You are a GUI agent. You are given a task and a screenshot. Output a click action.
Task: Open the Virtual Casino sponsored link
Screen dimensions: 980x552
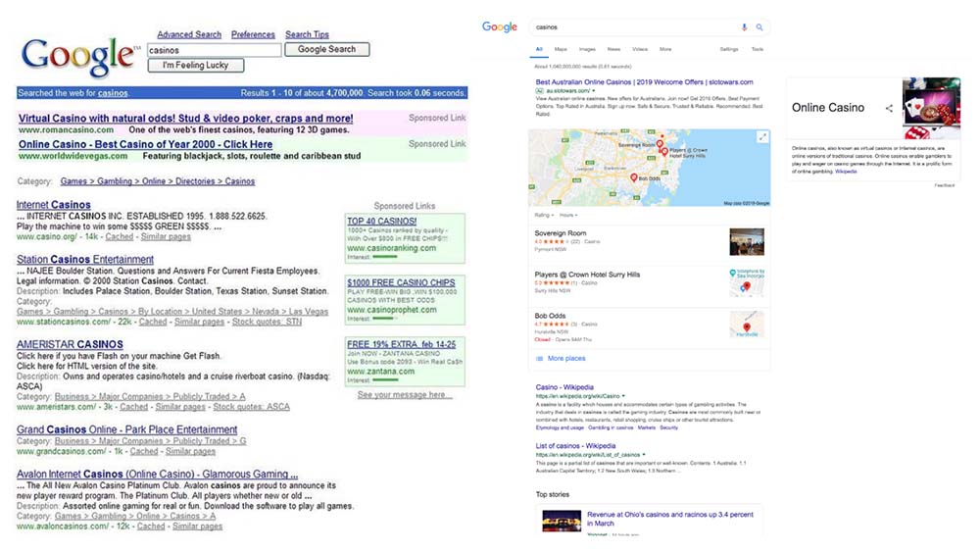185,119
